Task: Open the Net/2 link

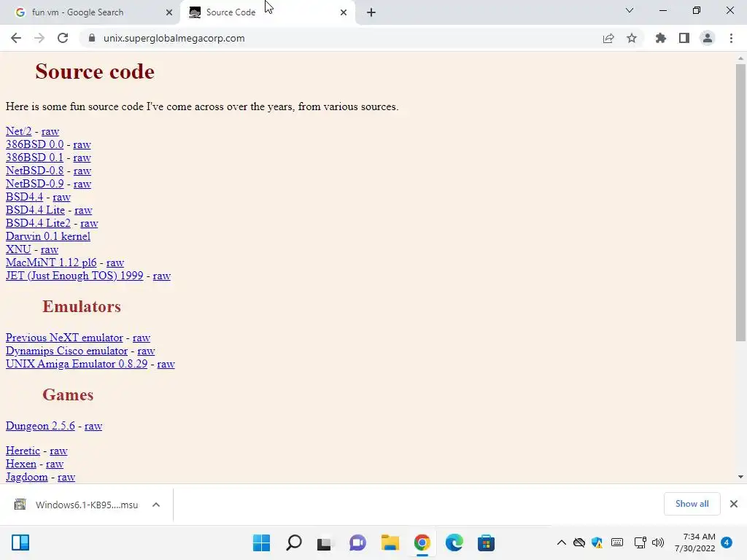Action: 18,131
